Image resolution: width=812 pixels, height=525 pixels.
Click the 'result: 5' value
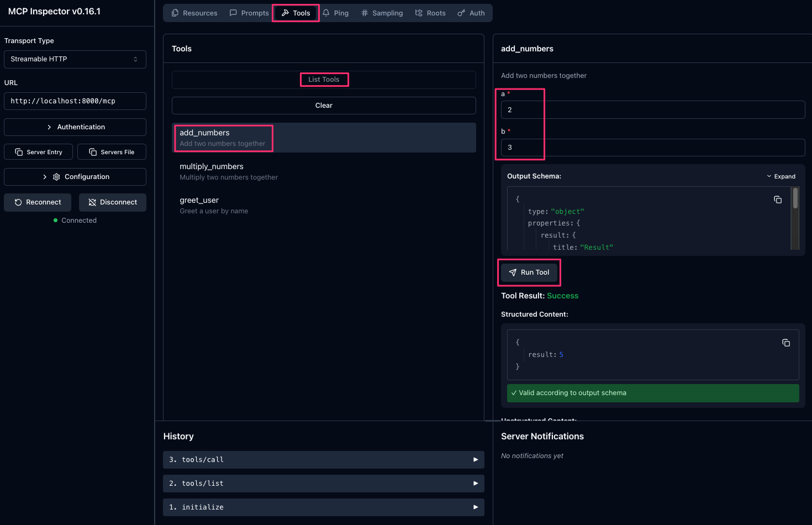click(546, 355)
